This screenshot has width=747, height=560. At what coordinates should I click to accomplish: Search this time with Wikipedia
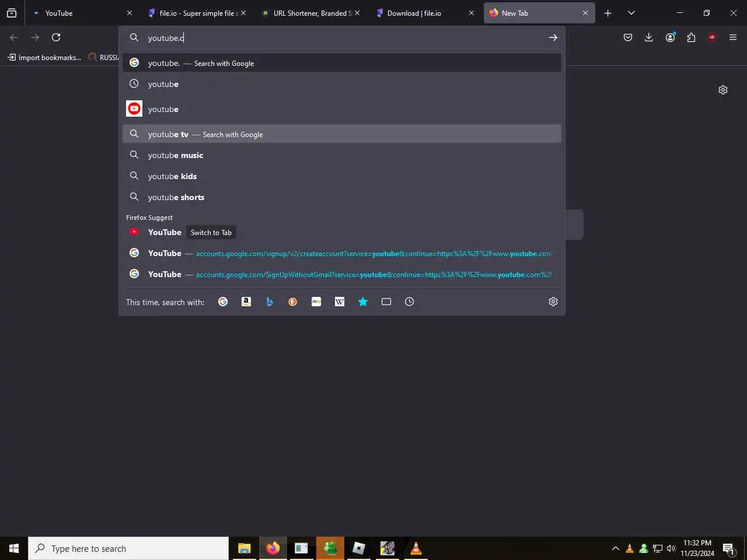click(340, 302)
